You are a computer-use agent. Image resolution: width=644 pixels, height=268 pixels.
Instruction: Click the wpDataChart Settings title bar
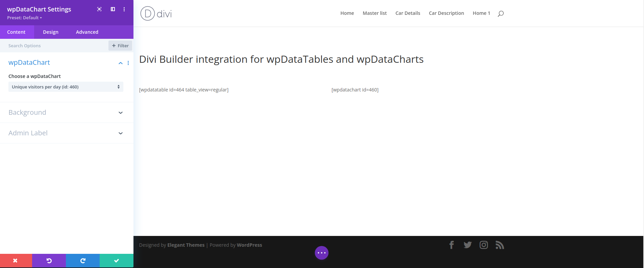[x=39, y=9]
